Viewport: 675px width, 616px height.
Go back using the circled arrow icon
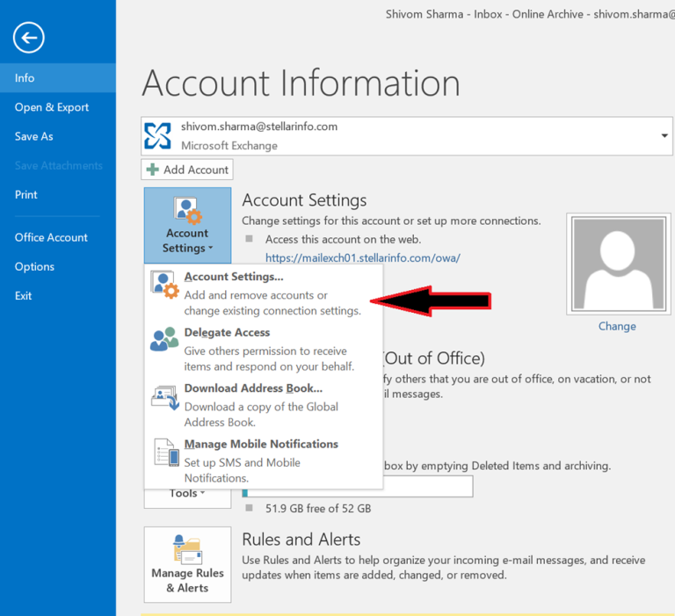pos(28,38)
